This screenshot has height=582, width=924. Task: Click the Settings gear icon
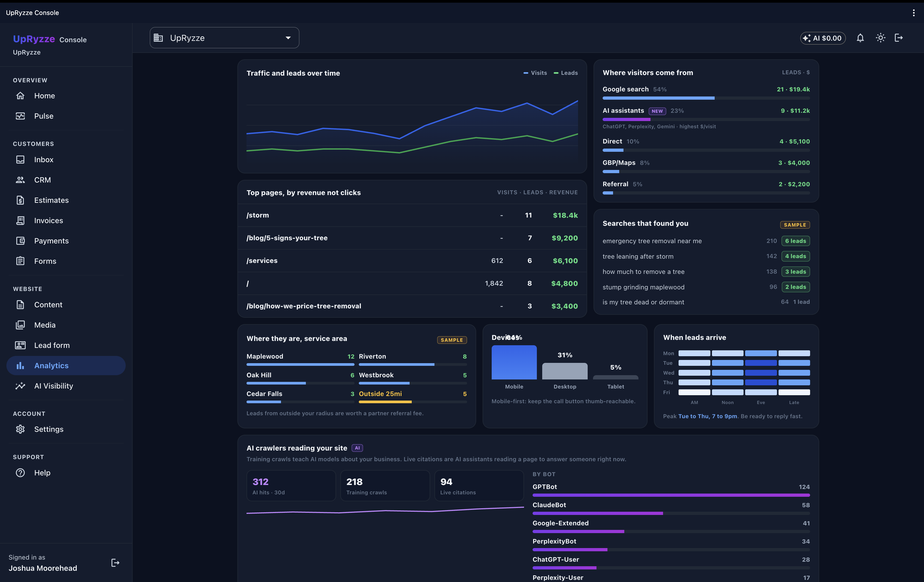click(20, 429)
